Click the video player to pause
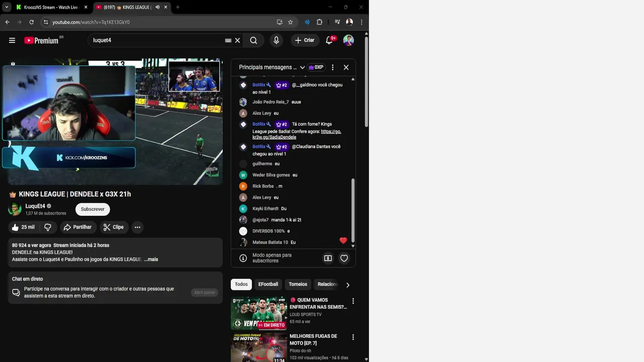644x362 pixels. pos(115,122)
